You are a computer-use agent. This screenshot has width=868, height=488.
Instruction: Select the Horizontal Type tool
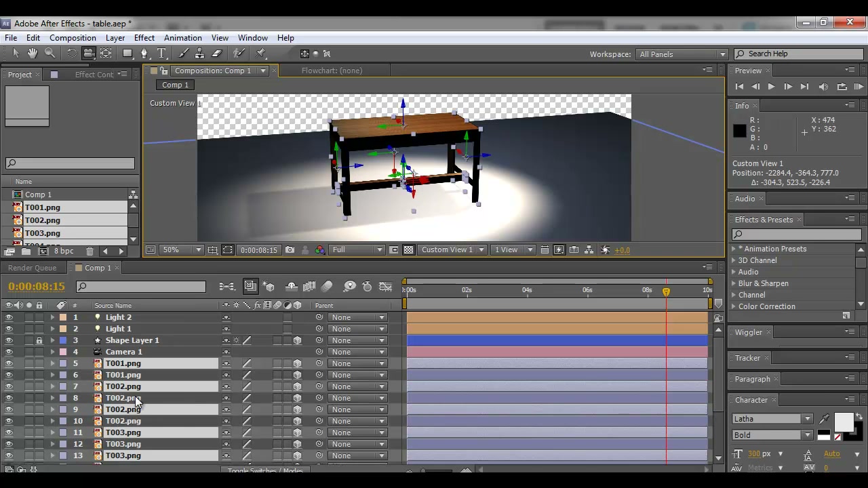coord(162,54)
